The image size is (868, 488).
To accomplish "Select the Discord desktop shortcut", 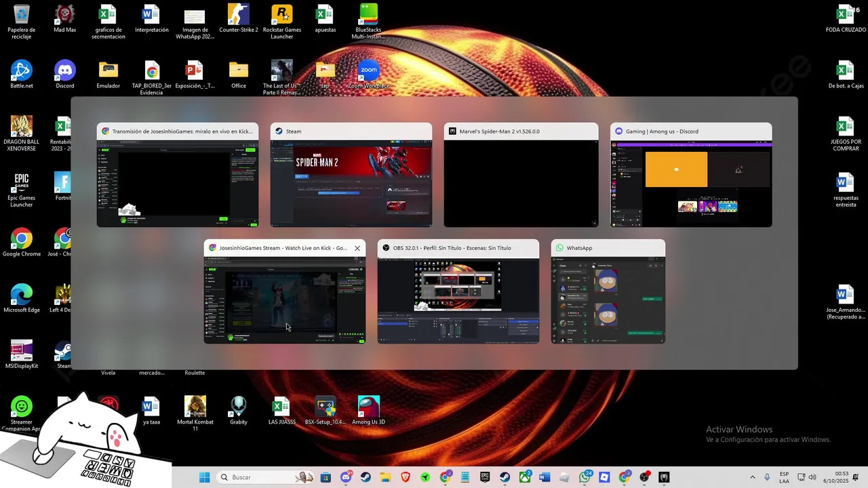I will point(65,75).
